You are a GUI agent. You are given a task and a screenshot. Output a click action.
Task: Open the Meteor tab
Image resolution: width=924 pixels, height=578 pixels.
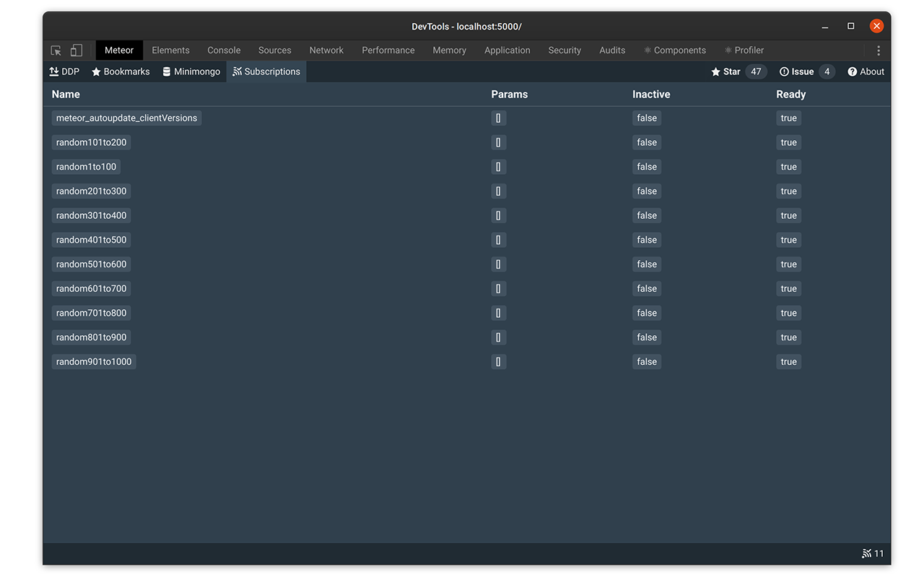(x=119, y=51)
